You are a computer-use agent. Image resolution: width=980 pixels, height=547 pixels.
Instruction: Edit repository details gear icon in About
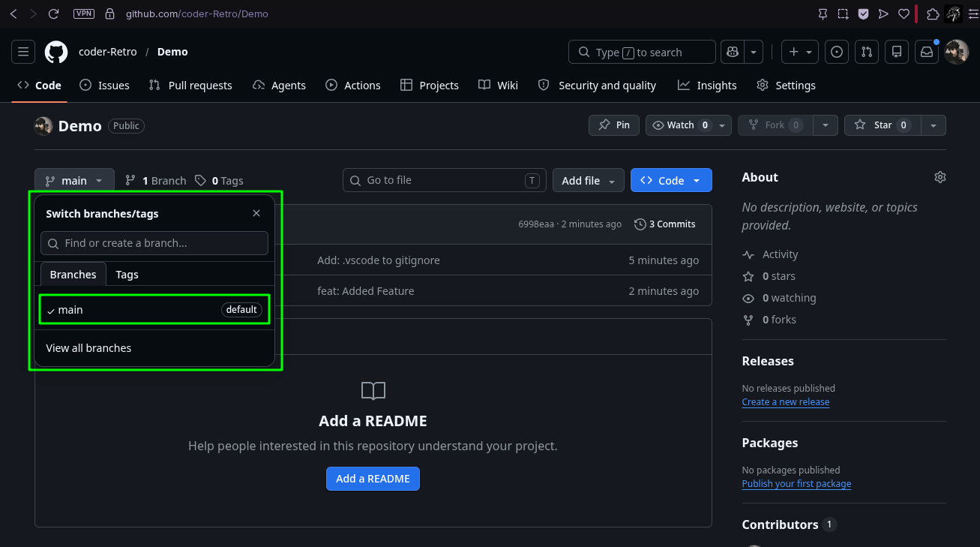[x=940, y=177]
